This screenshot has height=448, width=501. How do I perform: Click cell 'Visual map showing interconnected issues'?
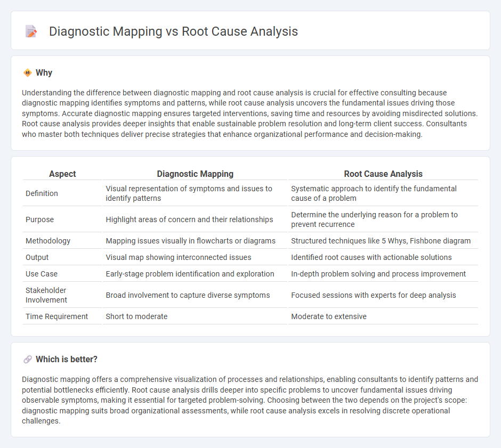coord(195,257)
